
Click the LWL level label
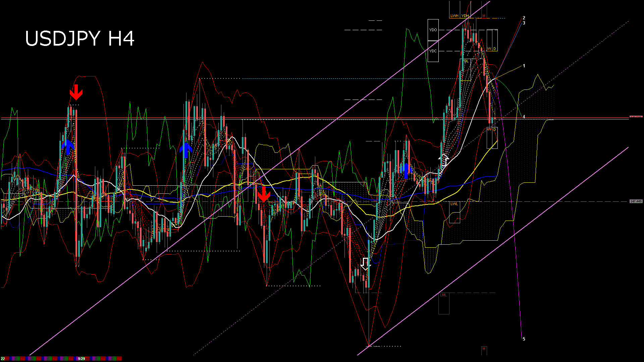coord(454,204)
